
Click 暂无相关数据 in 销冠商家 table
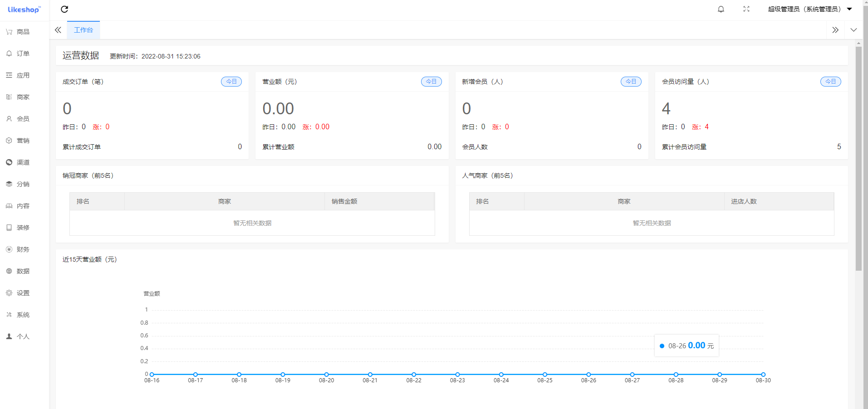tap(252, 223)
